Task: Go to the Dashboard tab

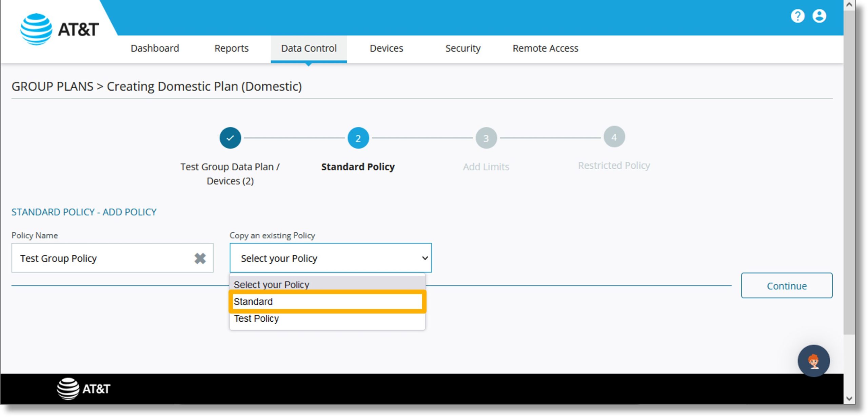Action: pyautogui.click(x=155, y=48)
